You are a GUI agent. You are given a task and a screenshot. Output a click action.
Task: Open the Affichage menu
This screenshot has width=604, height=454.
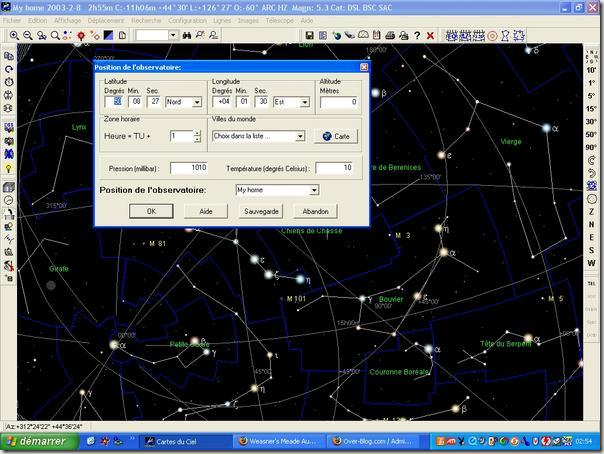click(x=67, y=20)
